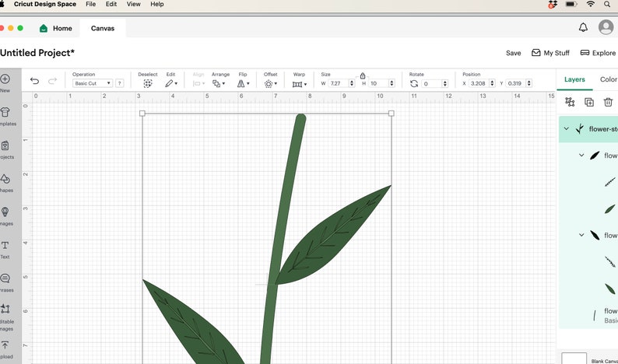Open the View menu
Image resolution: width=618 pixels, height=364 pixels.
click(134, 4)
